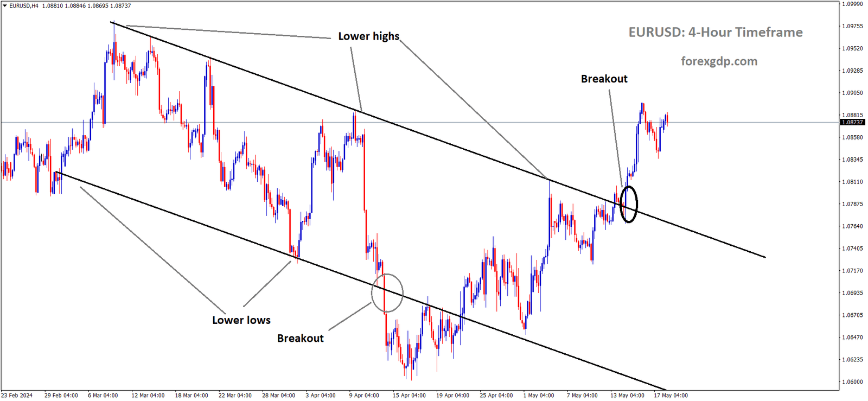Click the '3 Apr 04:00' time axis label
Image resolution: width=868 pixels, height=401 pixels.
321,396
